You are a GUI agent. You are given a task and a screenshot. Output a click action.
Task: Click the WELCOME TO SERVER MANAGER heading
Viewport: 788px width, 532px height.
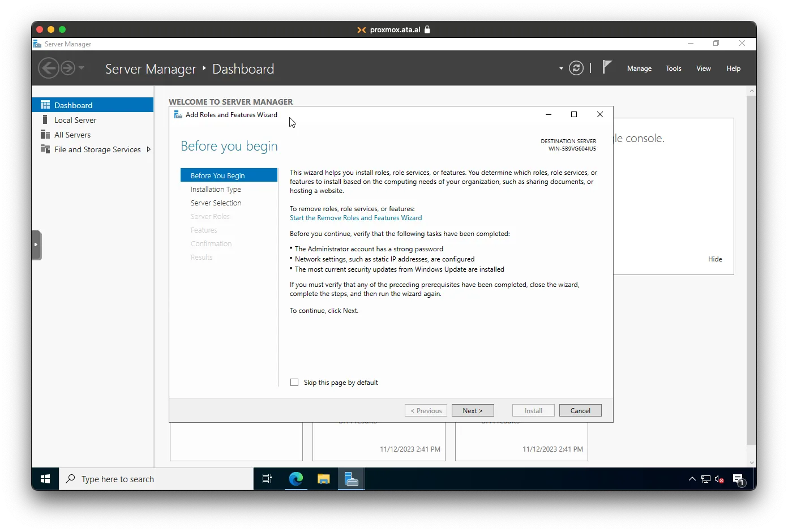(231, 102)
